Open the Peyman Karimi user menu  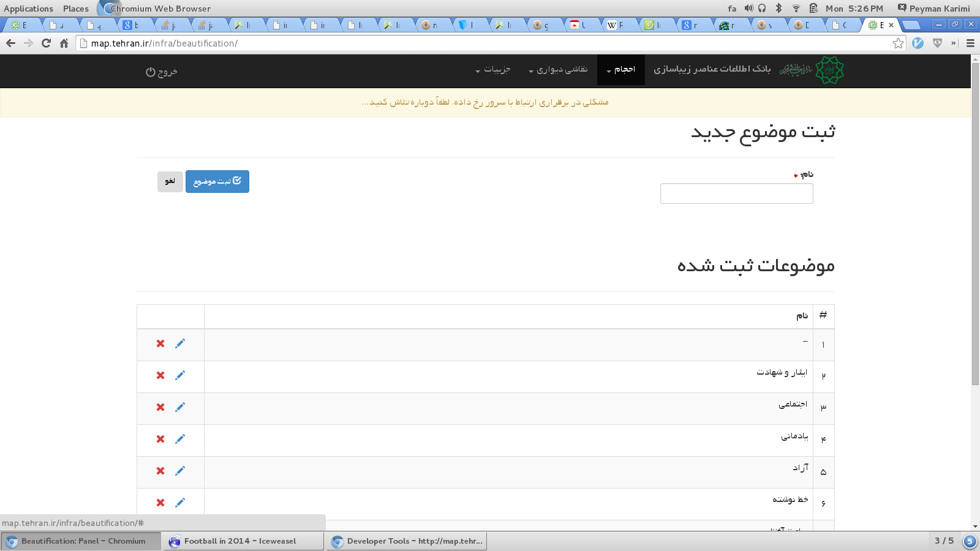934,9
